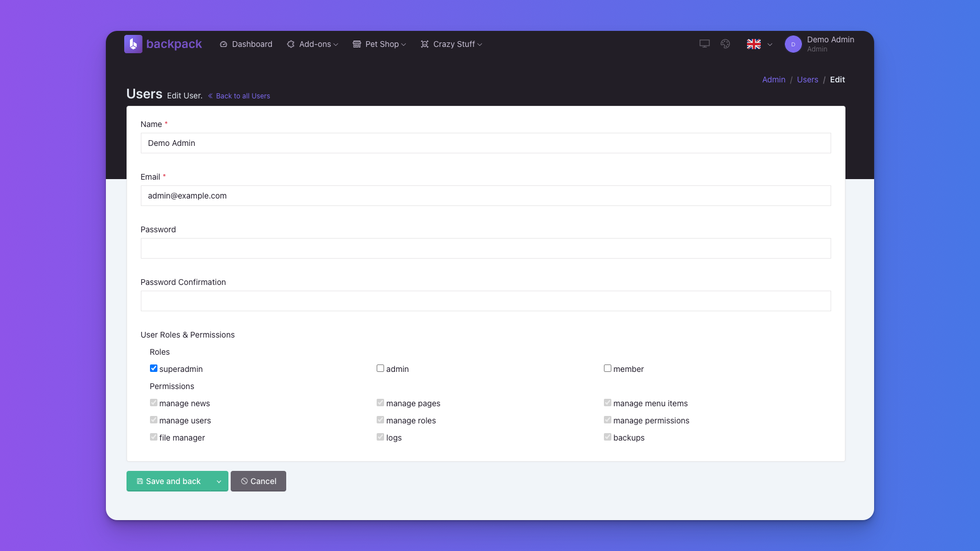Click the Pet Shop store icon
The image size is (980, 551).
357,44
